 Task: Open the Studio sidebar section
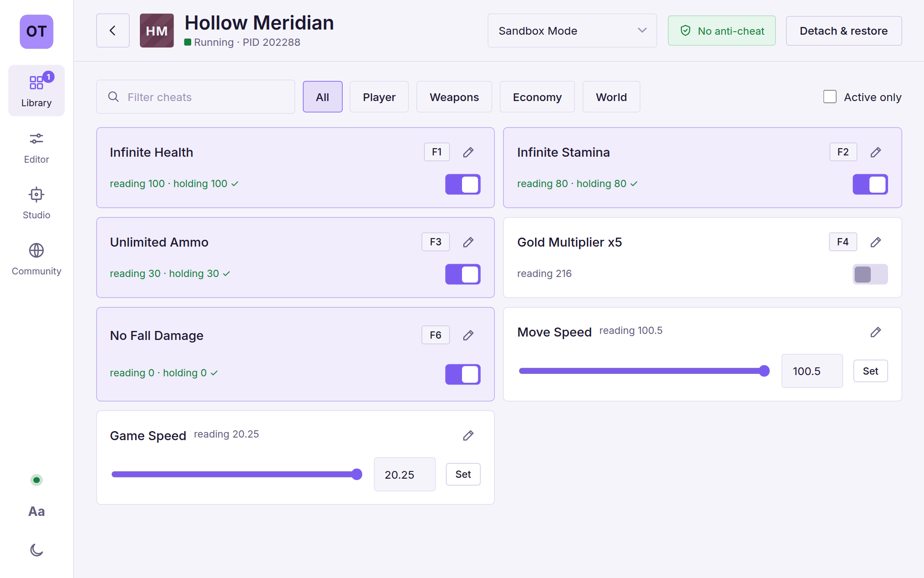coord(36,204)
